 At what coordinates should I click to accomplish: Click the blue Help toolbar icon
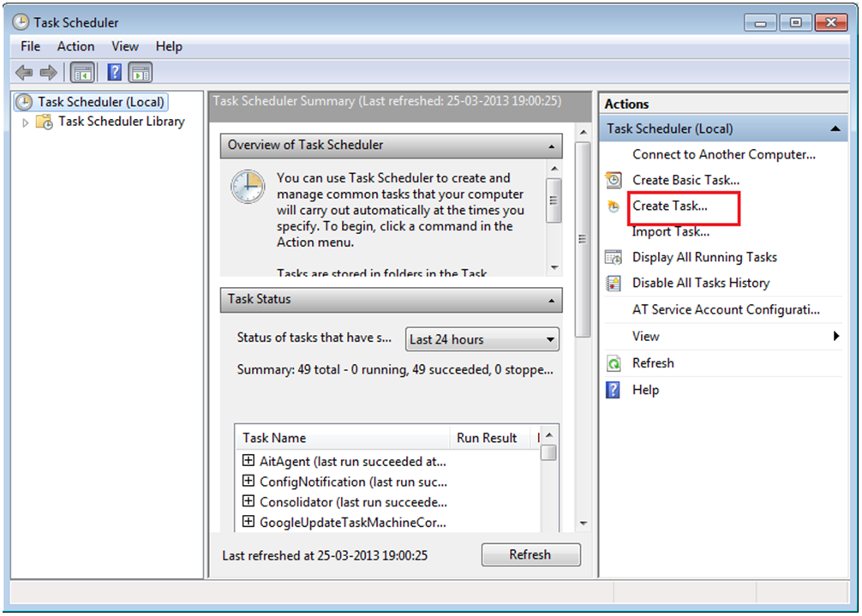[x=114, y=73]
